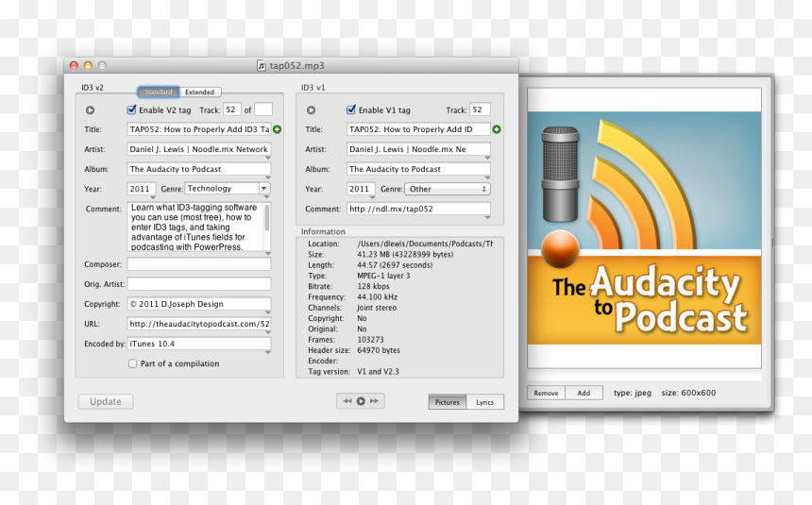Switch to the Extended tab
Image resolution: width=812 pixels, height=505 pixels.
200,92
